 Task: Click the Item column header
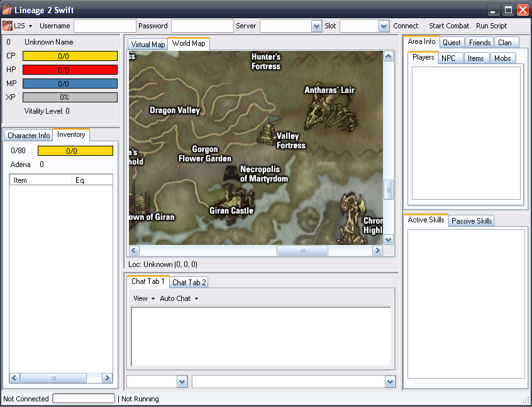coord(41,180)
